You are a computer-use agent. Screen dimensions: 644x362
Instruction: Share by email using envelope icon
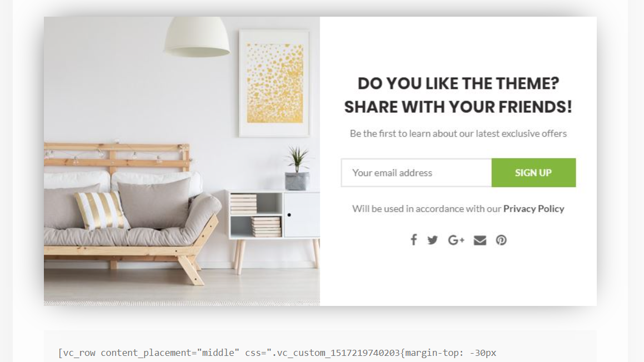point(480,240)
